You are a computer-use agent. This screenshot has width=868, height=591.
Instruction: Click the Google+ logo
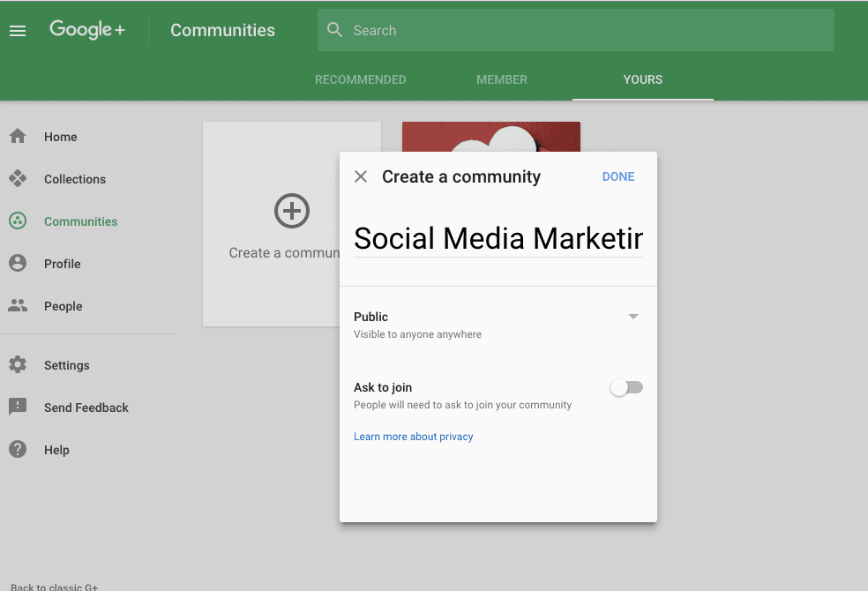click(87, 30)
